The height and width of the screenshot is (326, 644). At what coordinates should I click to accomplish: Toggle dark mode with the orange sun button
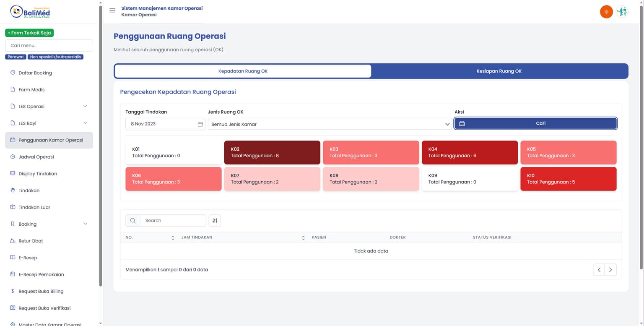click(606, 11)
